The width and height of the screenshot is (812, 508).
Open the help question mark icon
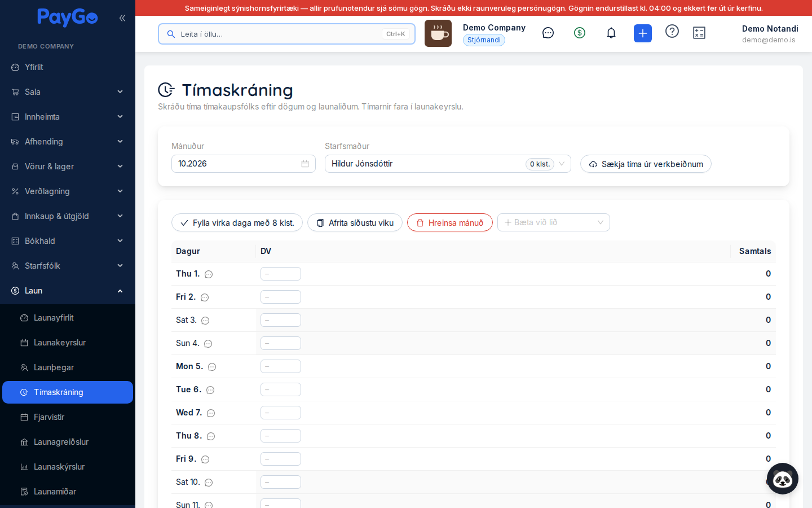click(672, 31)
